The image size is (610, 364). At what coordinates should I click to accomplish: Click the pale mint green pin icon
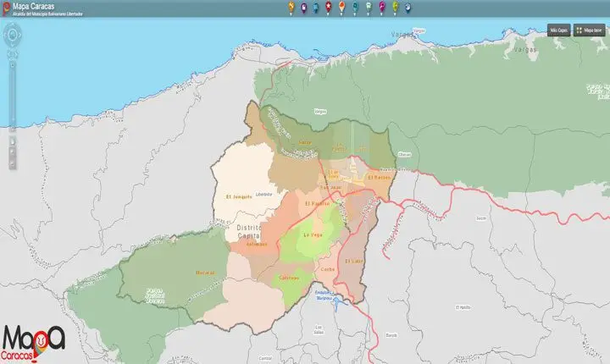(x=369, y=8)
